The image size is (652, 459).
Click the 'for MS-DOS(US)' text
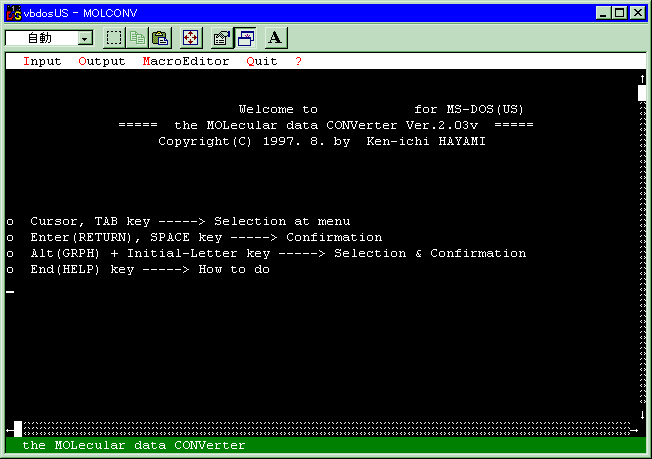(469, 109)
